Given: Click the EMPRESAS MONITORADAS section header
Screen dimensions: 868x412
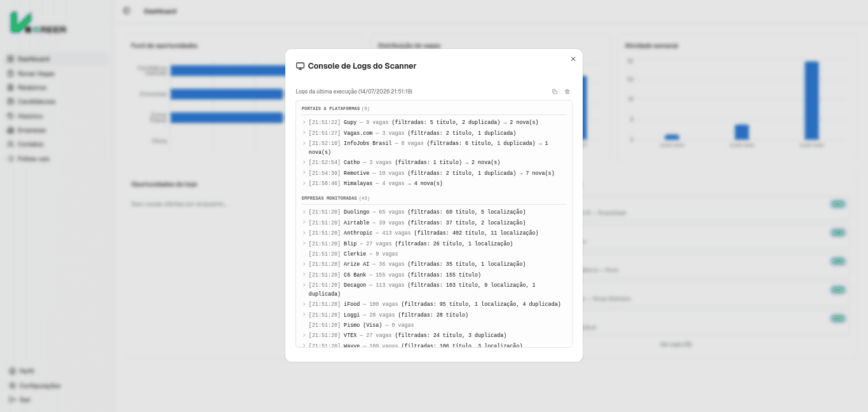Looking at the screenshot, I should click(334, 198).
